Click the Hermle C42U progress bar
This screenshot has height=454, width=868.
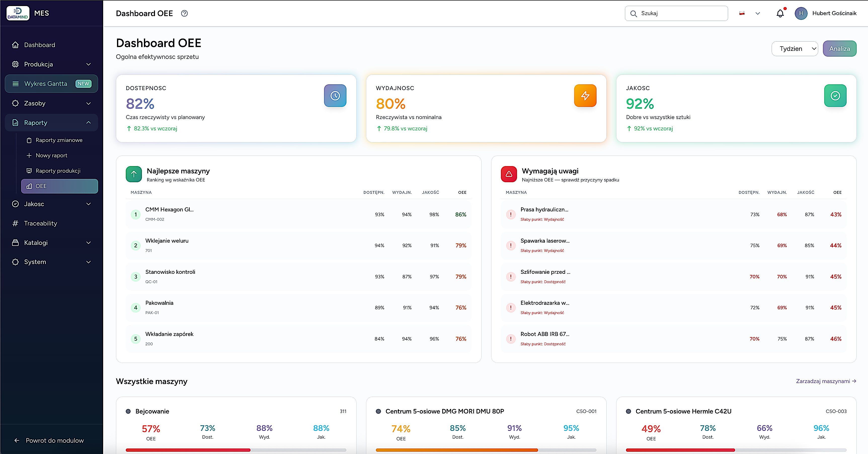click(x=736, y=450)
